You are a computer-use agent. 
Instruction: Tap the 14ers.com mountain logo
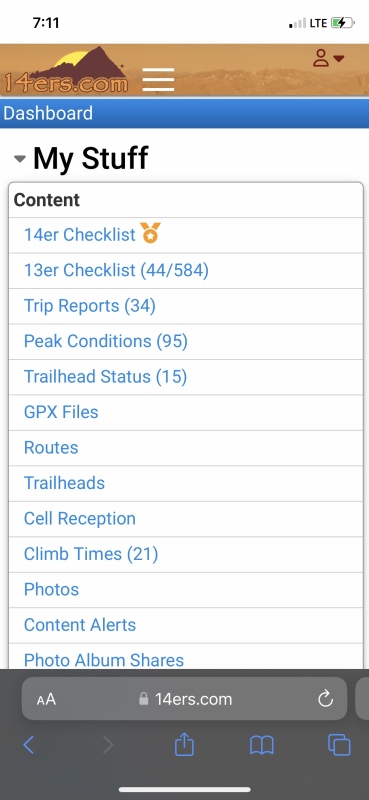65,70
